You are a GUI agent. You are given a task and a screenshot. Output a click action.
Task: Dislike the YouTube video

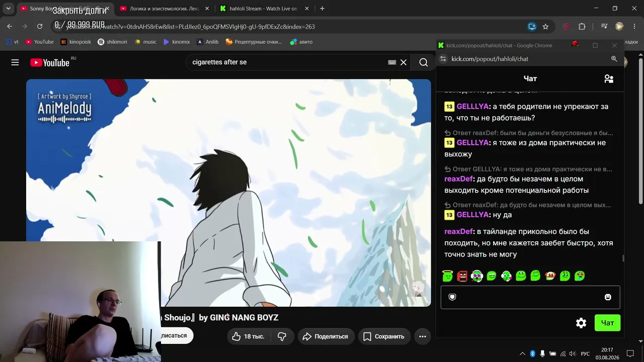click(282, 336)
